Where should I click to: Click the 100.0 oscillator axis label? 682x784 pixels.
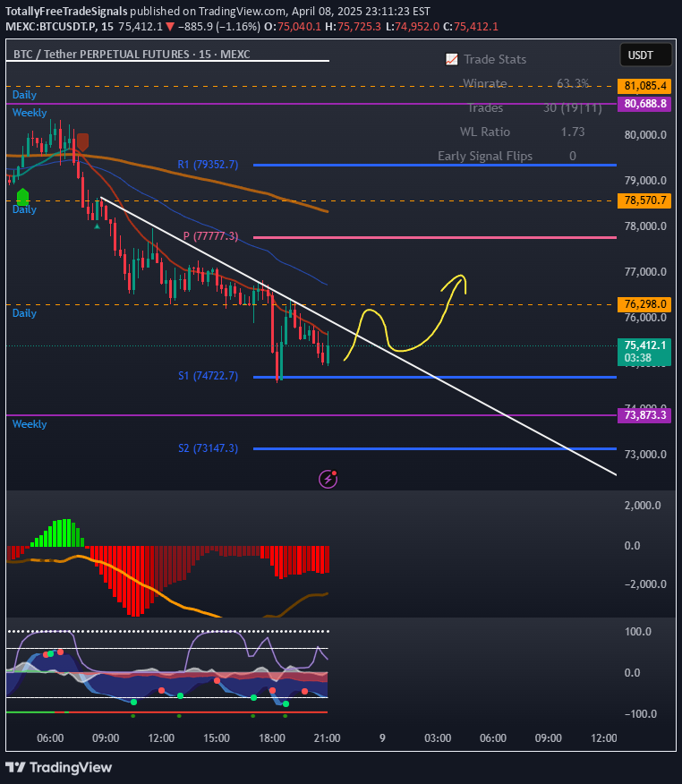point(638,632)
